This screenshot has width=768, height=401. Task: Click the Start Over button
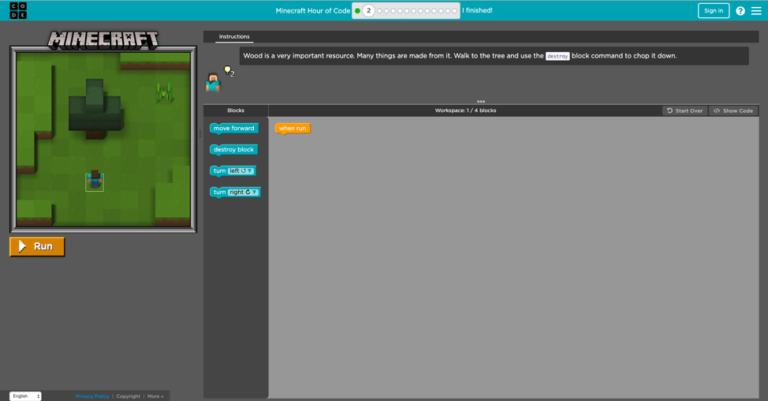pos(685,110)
